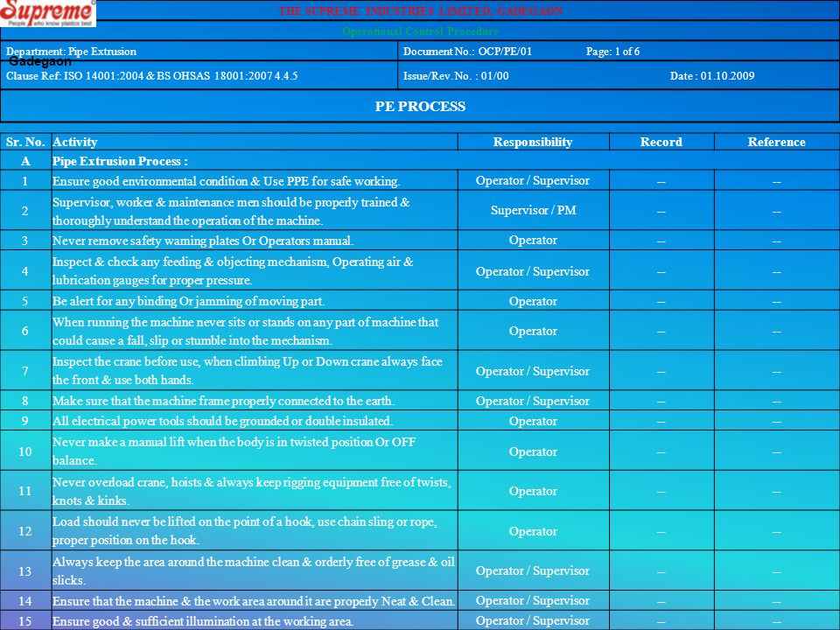Image resolution: width=840 pixels, height=630 pixels.
Task: Click the 'Activity' column header
Action: coord(255,142)
